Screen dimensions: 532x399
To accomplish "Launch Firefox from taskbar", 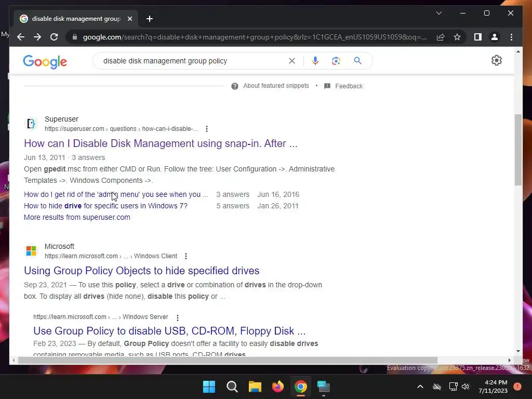I will click(x=278, y=387).
